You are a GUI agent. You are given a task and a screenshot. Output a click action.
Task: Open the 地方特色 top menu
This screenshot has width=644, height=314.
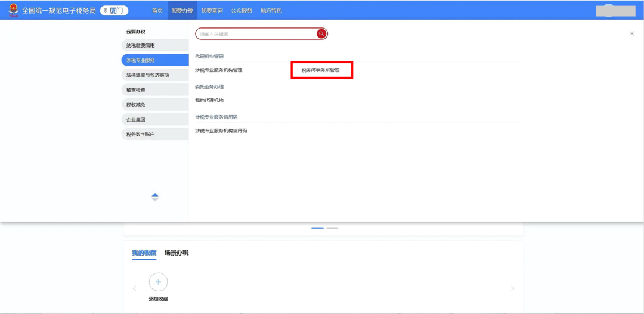pos(271,11)
